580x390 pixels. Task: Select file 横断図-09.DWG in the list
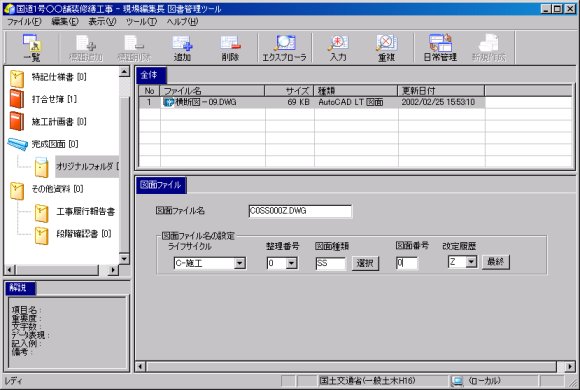tap(206, 102)
